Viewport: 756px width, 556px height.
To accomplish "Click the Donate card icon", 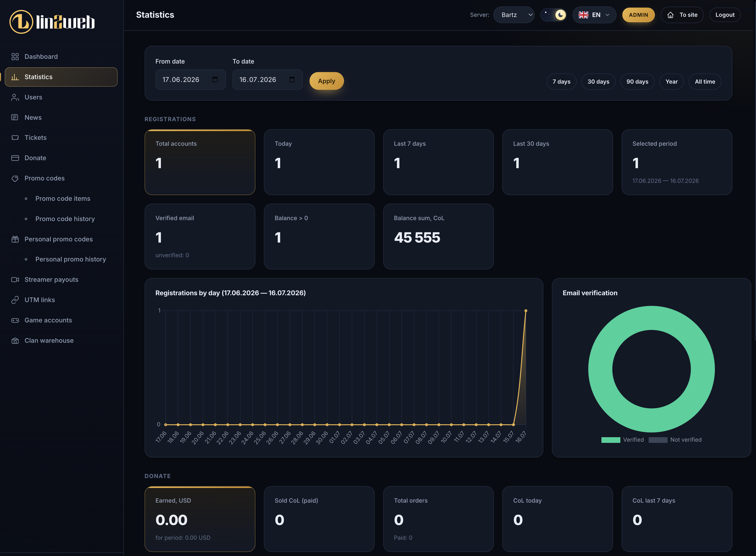I will click(x=15, y=158).
